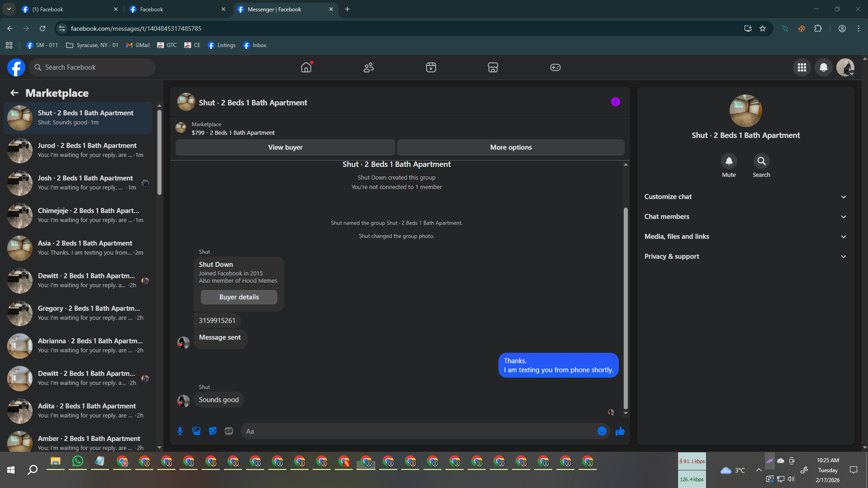Click the 3159915261 phone number message

pos(217,321)
